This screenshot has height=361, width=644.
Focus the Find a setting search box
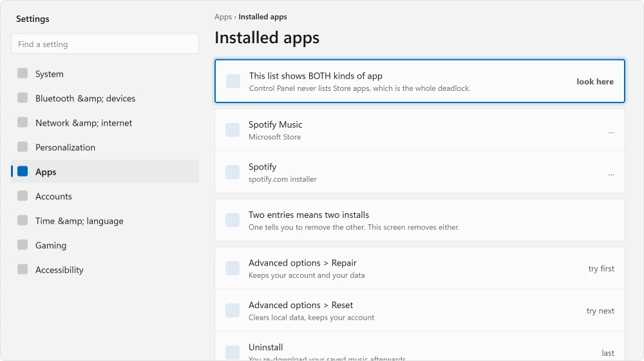(105, 44)
